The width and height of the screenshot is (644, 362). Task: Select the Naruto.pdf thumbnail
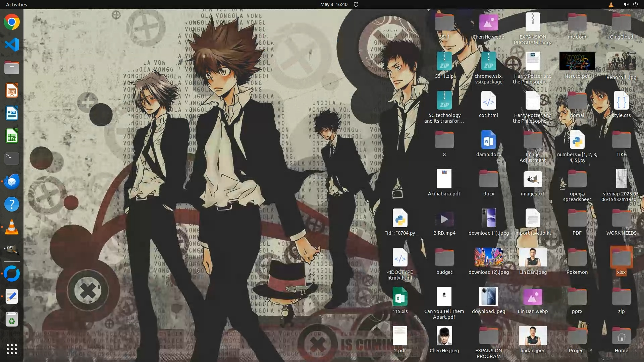(x=577, y=61)
